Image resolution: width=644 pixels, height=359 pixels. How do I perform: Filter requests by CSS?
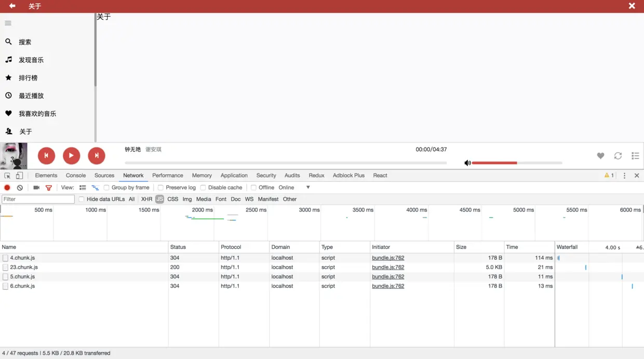coord(173,199)
